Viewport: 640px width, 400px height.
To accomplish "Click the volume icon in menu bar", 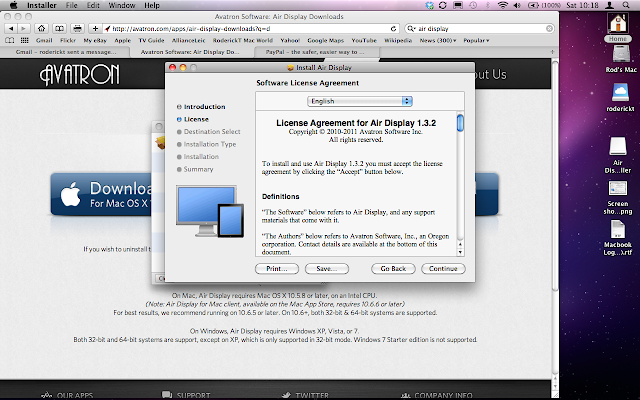I will pyautogui.click(x=517, y=5).
